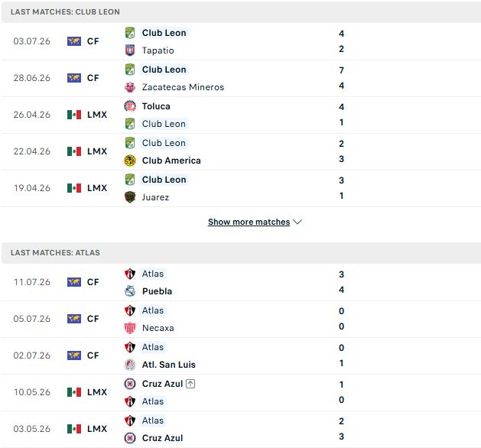Select the 11.07.26 Atlas vs Puebla date
The width and height of the screenshot is (481, 448).
31,282
